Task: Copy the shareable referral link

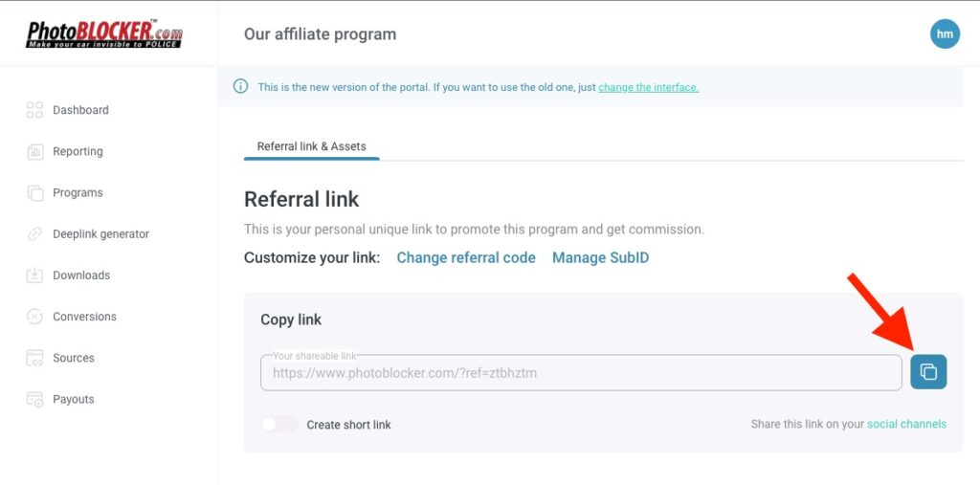Action: (x=928, y=372)
